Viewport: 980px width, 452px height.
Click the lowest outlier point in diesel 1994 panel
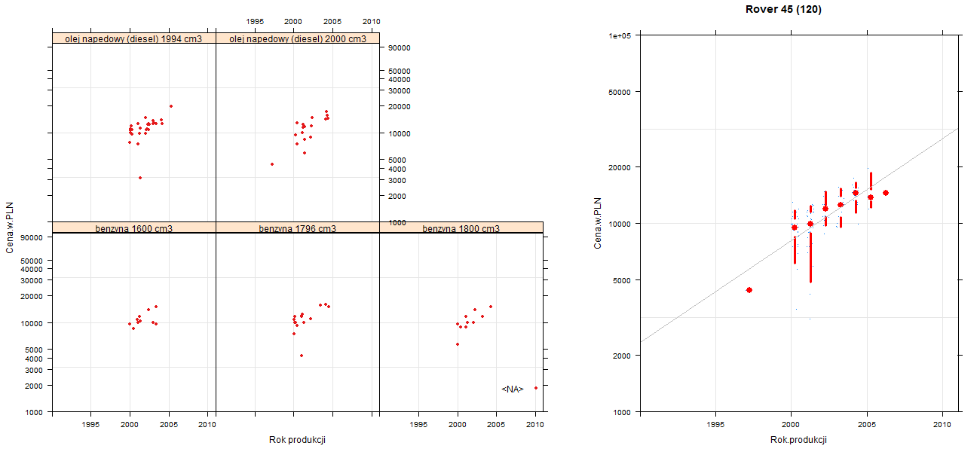click(140, 178)
